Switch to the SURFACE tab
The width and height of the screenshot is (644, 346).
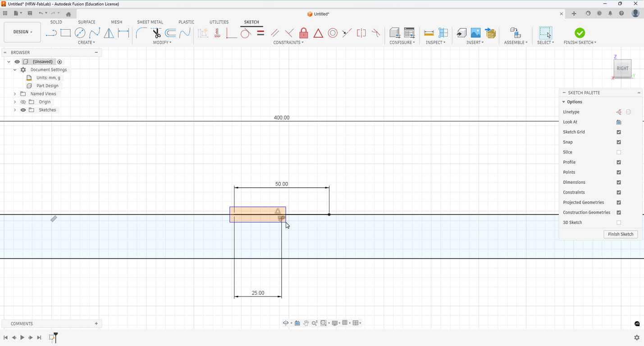(87, 22)
